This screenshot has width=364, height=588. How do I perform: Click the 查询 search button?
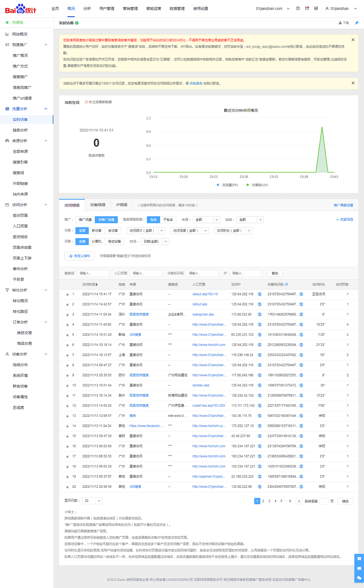click(x=275, y=274)
